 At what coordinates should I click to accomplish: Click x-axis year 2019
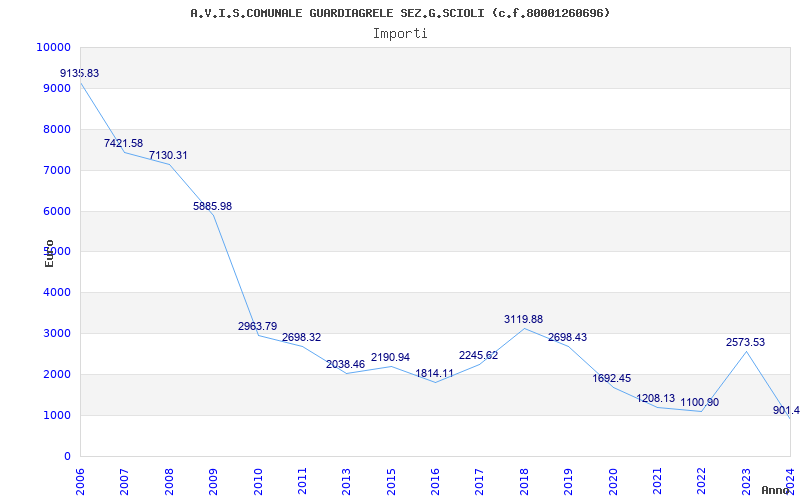pyautogui.click(x=568, y=481)
